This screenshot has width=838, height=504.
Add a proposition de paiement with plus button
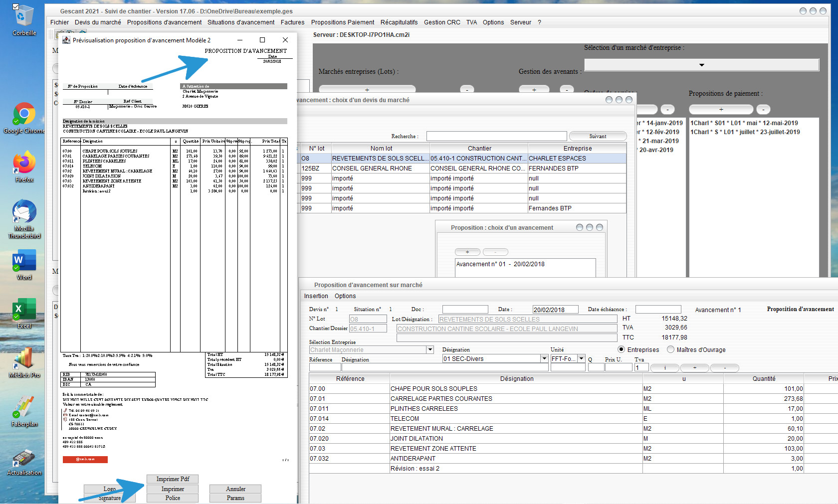[721, 109]
